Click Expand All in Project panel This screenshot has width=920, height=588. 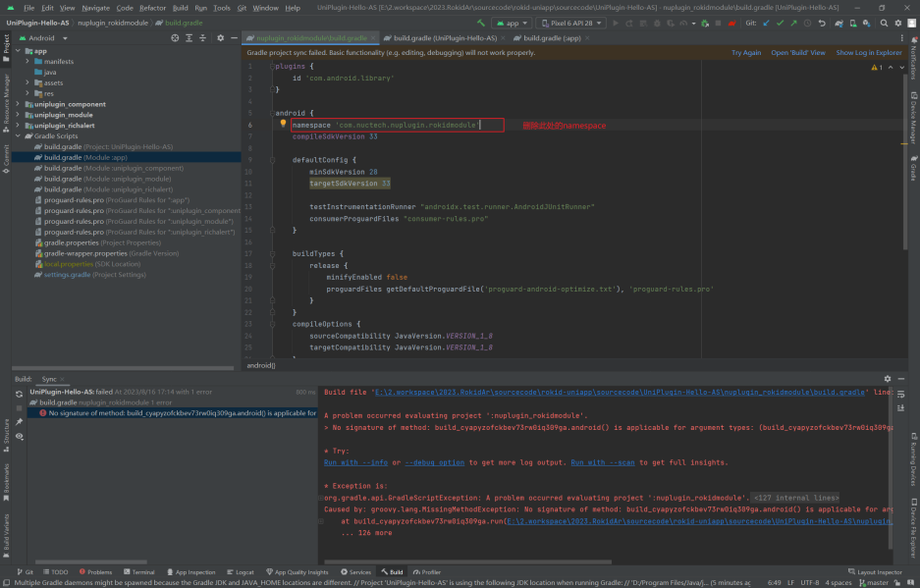pyautogui.click(x=189, y=37)
